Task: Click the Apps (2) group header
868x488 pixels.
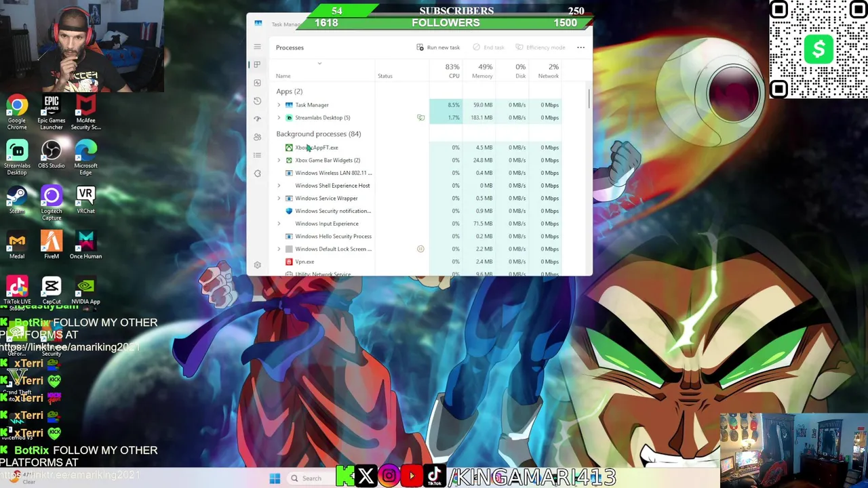Action: click(x=289, y=91)
